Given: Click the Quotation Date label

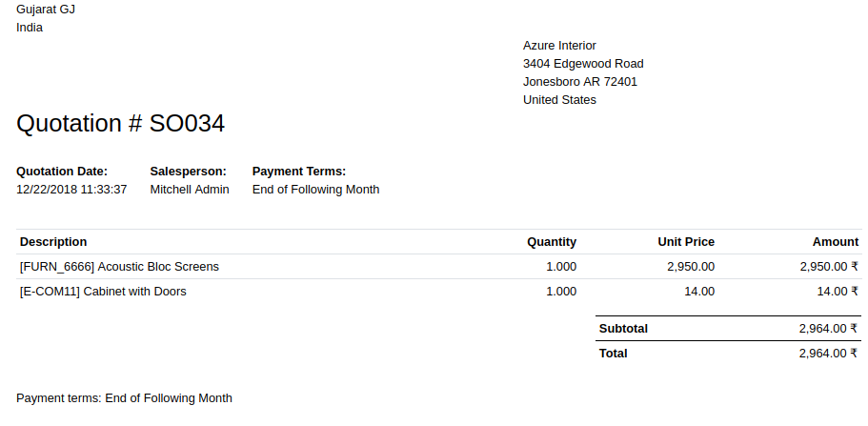Looking at the screenshot, I should point(62,172).
